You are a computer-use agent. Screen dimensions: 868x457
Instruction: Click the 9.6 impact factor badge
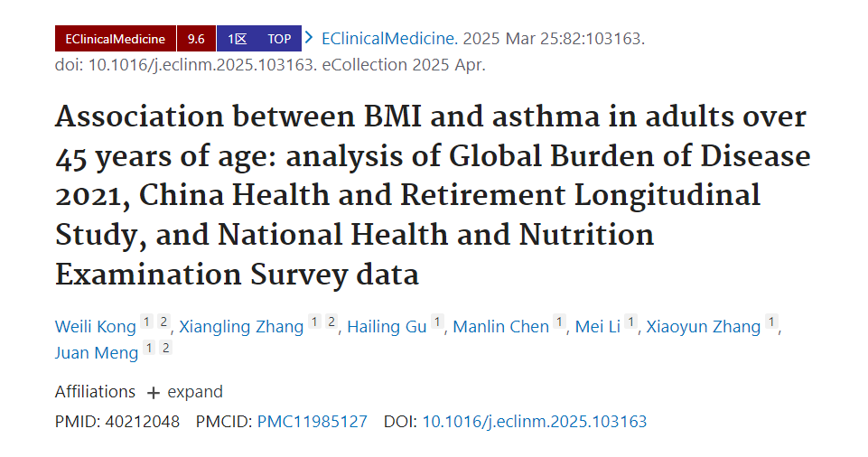196,39
